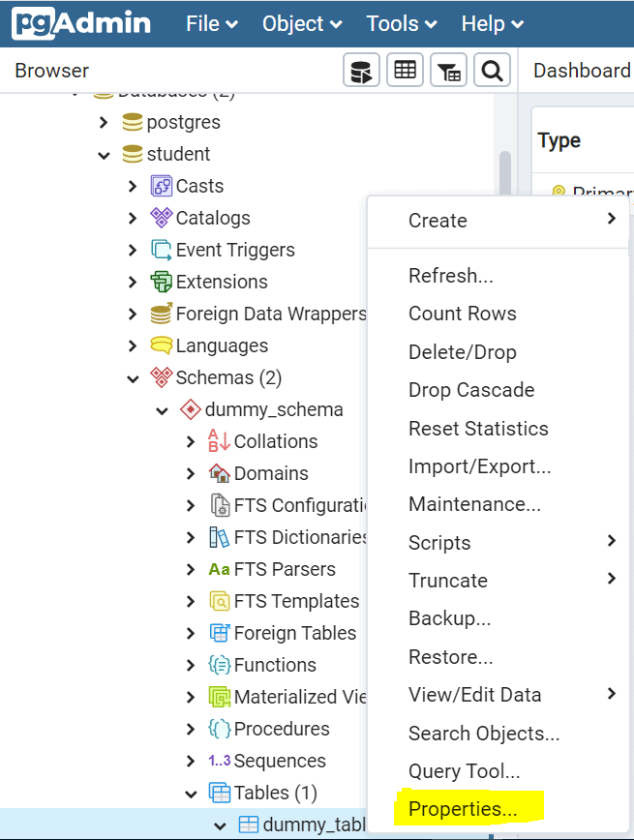Click the Sequences node icon
634x840 pixels.
(x=220, y=761)
